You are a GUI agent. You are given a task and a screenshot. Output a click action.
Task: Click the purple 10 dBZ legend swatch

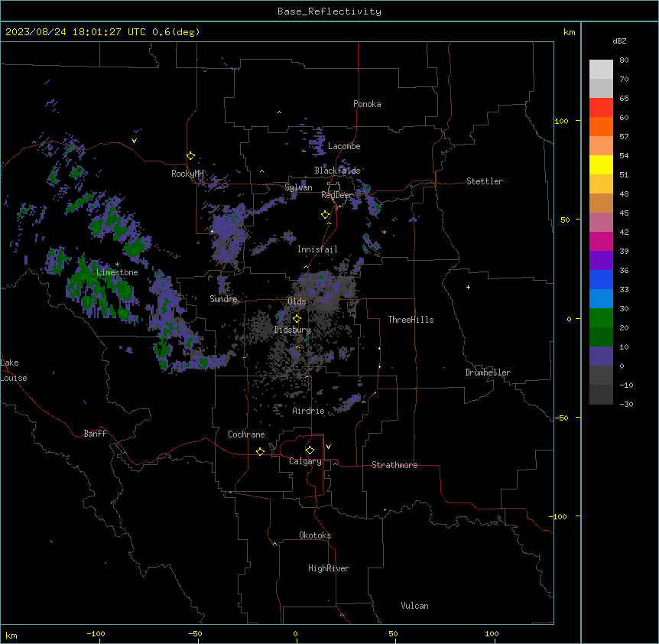click(601, 356)
